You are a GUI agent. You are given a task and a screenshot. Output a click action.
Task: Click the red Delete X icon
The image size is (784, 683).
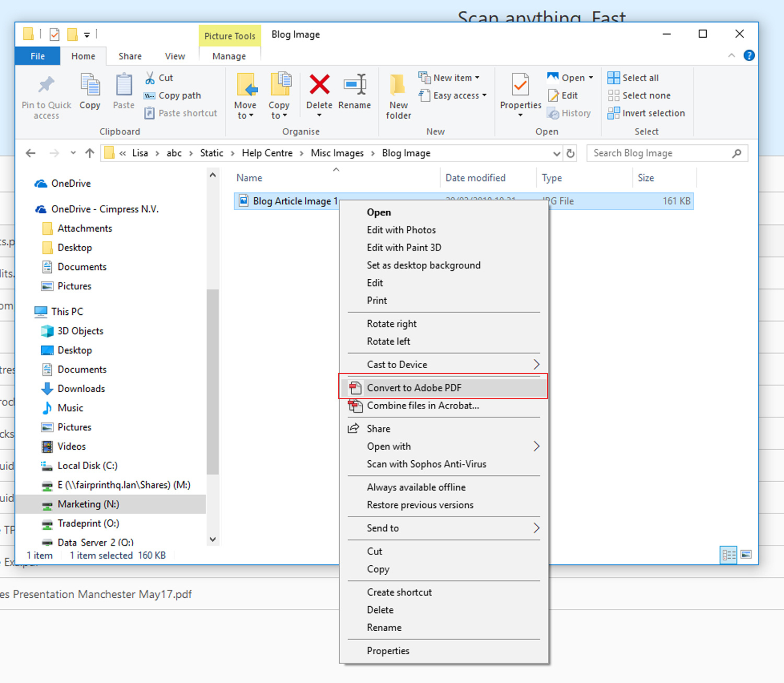319,84
